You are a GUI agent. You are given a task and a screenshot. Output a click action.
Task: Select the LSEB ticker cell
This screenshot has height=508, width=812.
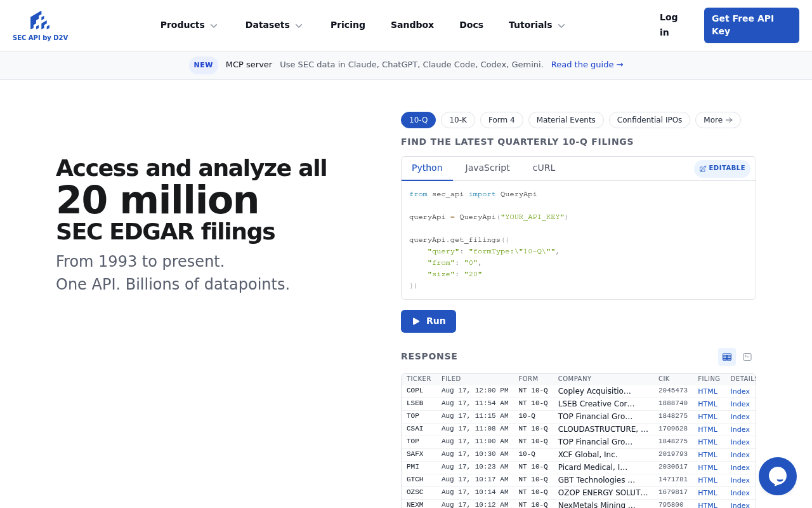click(x=415, y=404)
